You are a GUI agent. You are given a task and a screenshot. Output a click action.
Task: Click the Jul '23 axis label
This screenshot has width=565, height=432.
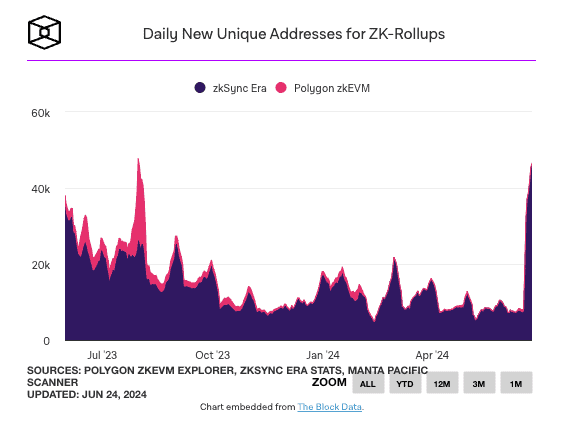(x=102, y=355)
